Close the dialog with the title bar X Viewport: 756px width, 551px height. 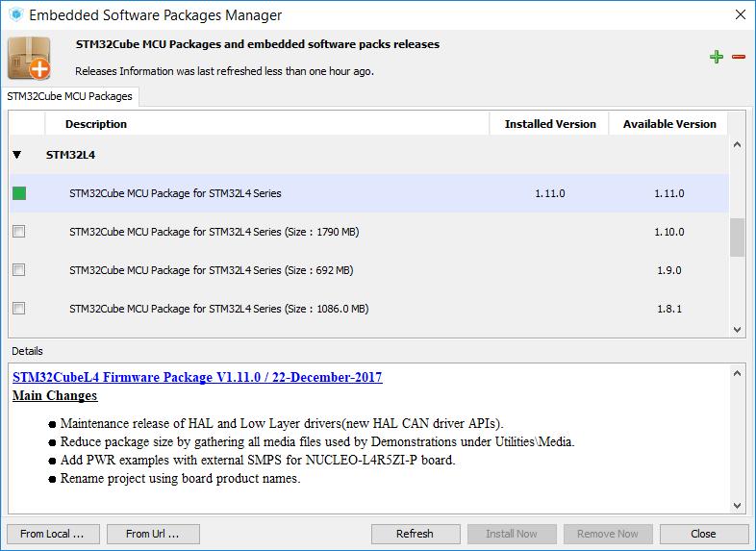coord(741,14)
